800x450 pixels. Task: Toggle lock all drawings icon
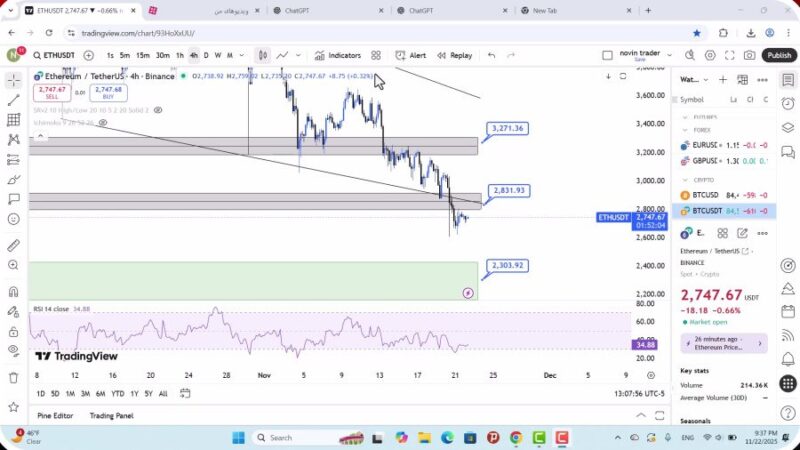13,330
